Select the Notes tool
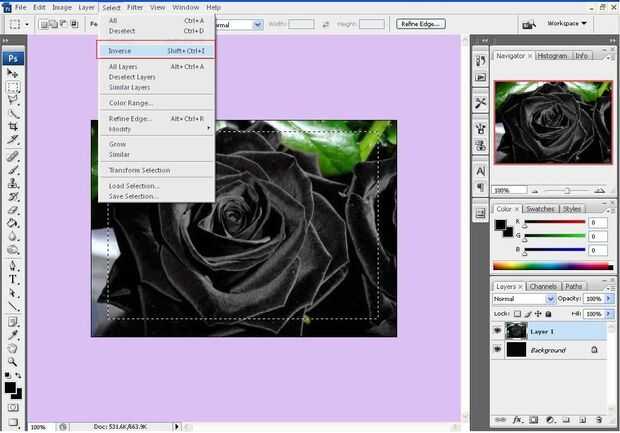The width and height of the screenshot is (620, 433). coord(13,322)
